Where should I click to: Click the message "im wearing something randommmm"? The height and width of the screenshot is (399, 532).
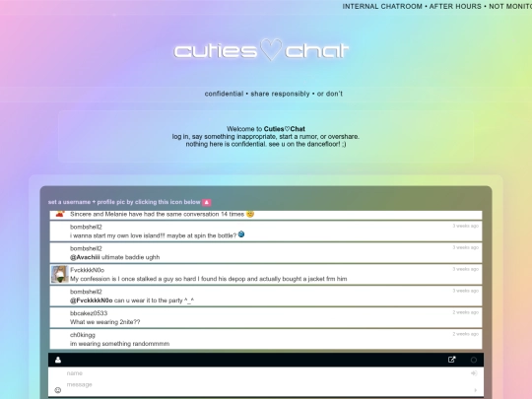click(x=120, y=344)
